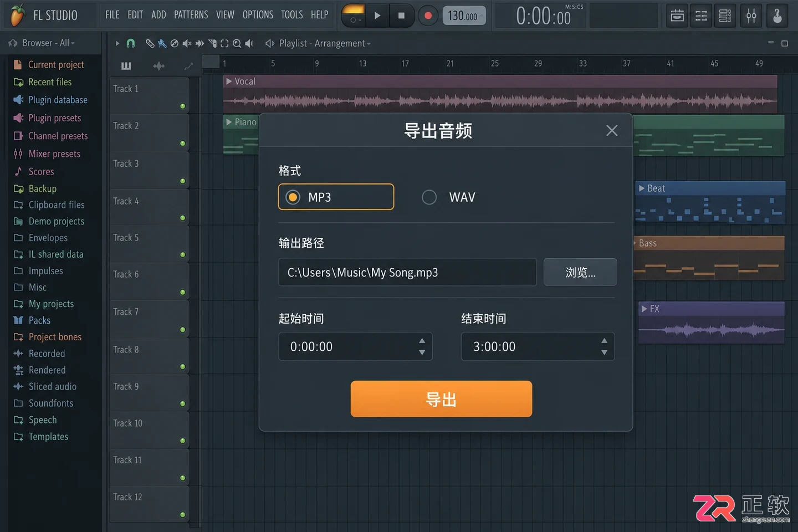Screen dimensions: 798x532
Task: Toggle mute light on Track 1
Action: (182, 106)
